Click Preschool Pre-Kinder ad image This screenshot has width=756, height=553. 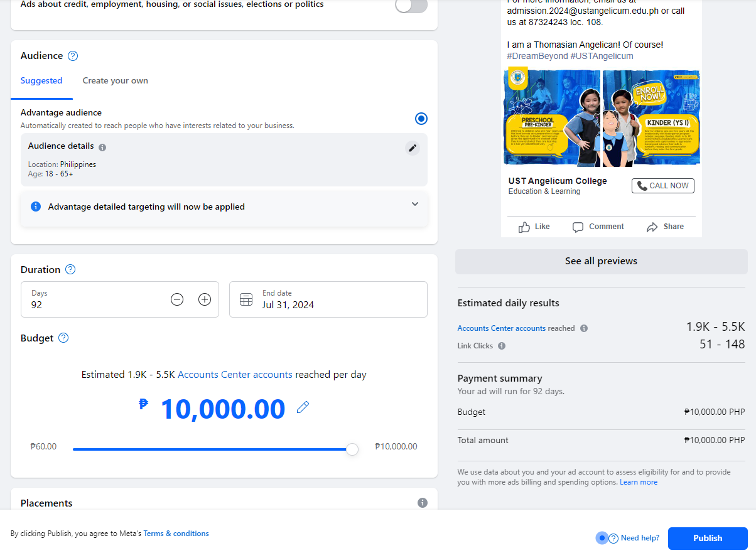click(x=552, y=118)
